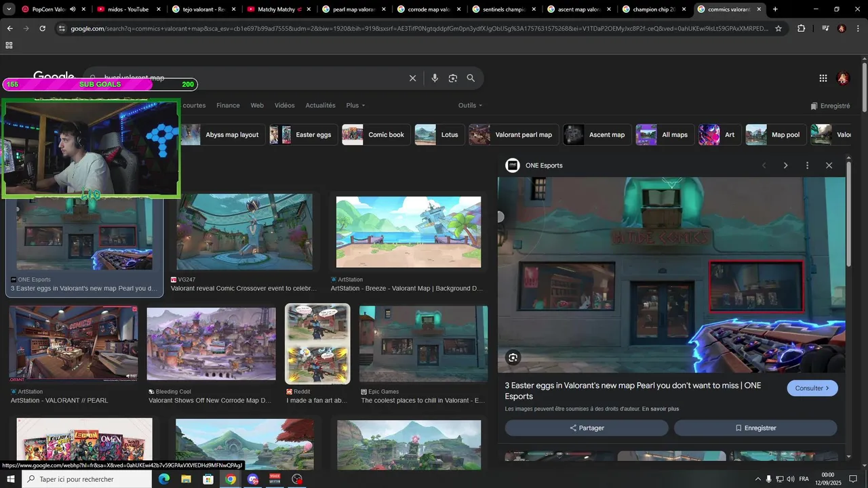Viewport: 868px width, 488px height.
Task: Filter images by Easter eggs chip
Action: click(303, 135)
